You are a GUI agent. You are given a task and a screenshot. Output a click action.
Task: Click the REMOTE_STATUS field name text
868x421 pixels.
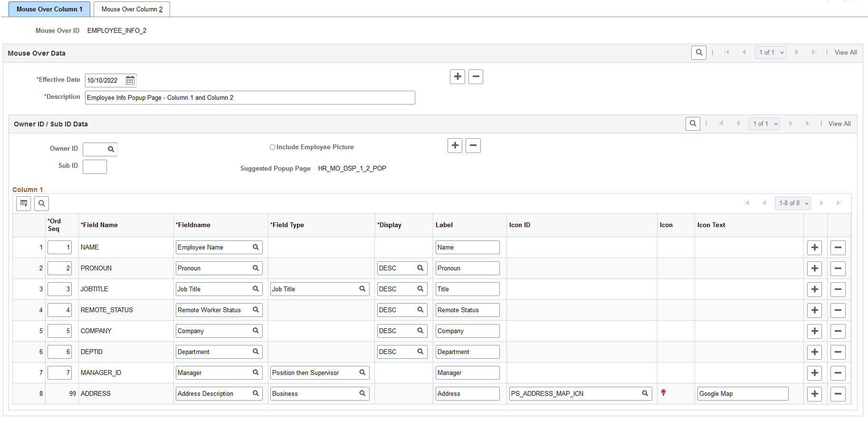tap(107, 310)
